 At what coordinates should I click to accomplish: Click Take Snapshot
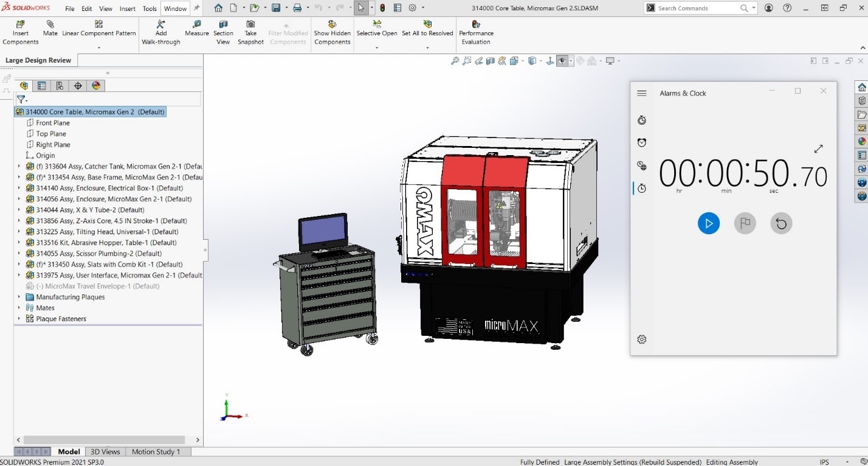[250, 33]
